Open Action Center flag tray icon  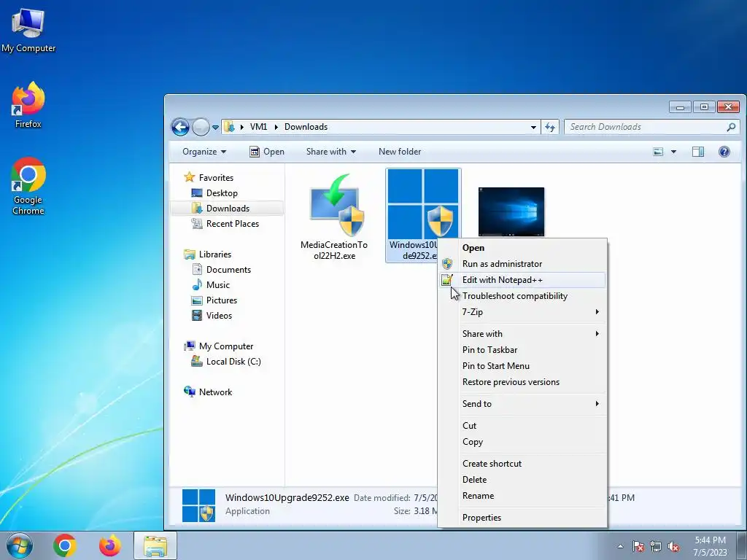pos(638,546)
